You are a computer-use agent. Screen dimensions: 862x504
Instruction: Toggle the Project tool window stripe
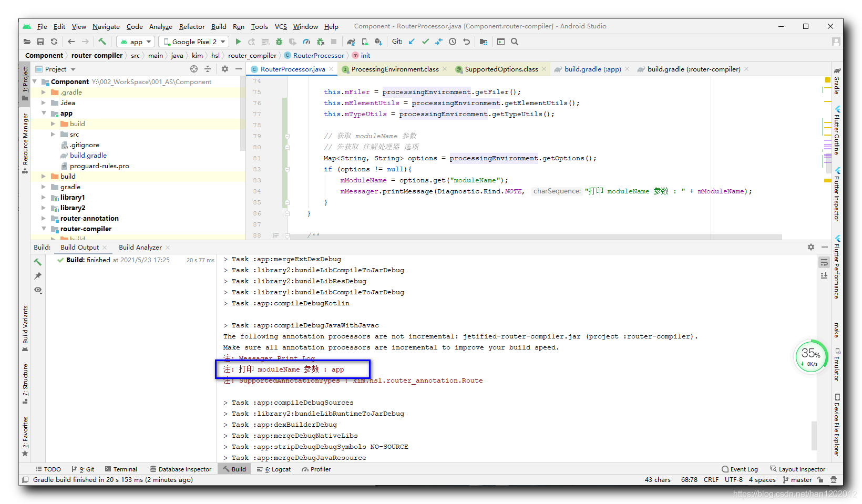coord(25,84)
